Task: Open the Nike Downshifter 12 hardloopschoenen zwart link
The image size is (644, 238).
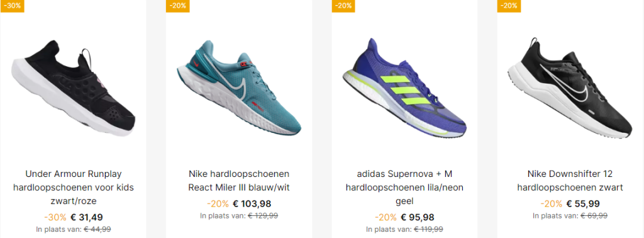Action: 570,181
